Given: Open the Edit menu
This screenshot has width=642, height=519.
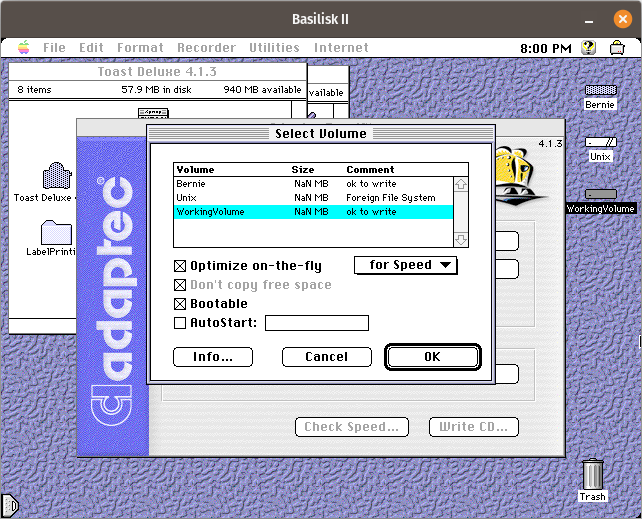Looking at the screenshot, I should (x=91, y=47).
